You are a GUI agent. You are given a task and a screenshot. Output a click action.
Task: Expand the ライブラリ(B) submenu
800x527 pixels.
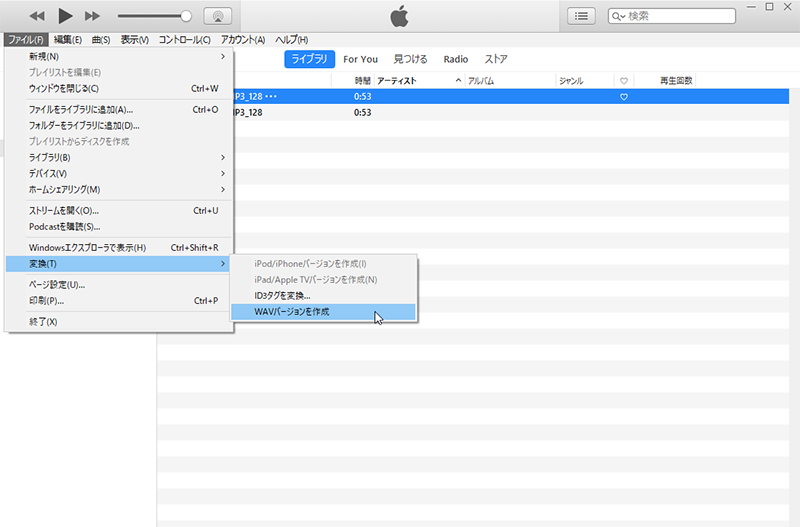coord(119,158)
